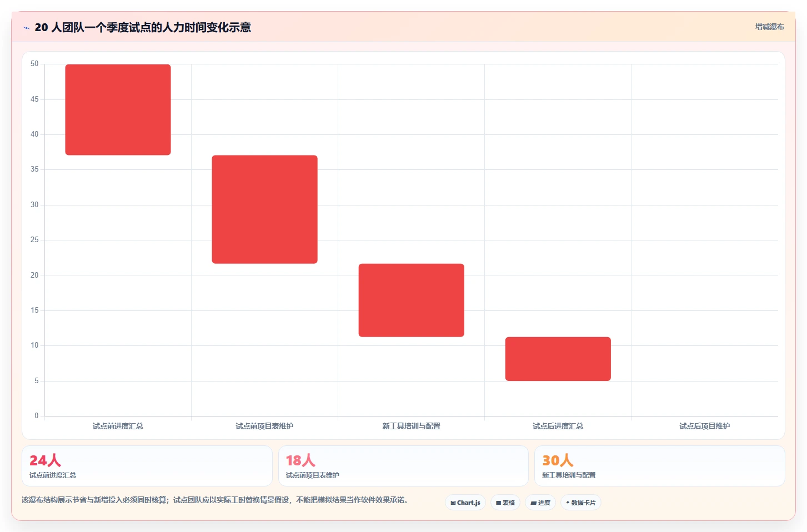
Task: Click the lightning icon beside the chart title
Action: [x=26, y=28]
